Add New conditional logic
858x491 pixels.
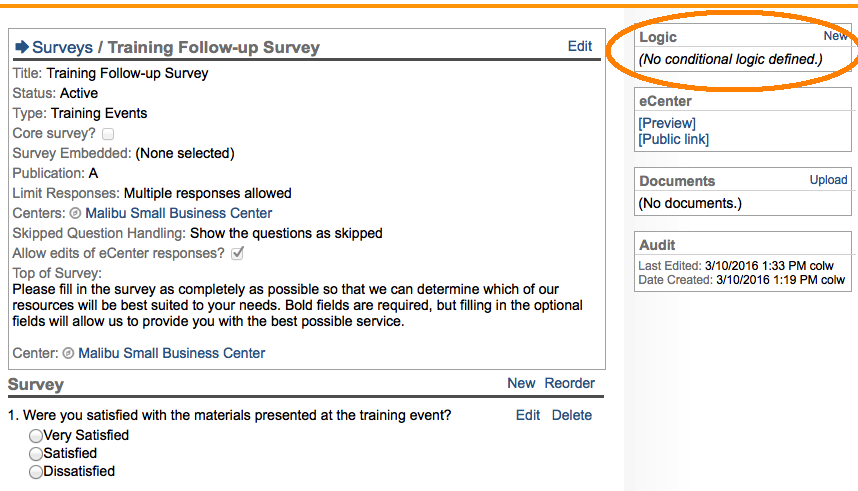pos(835,36)
